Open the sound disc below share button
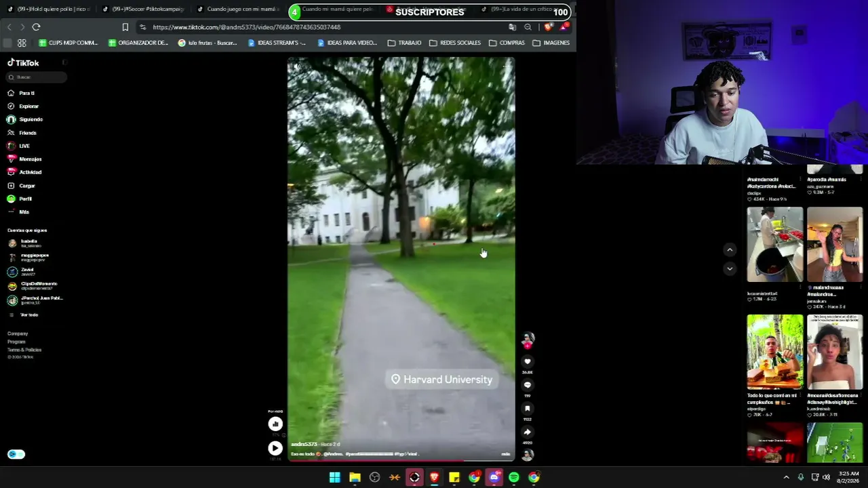 coord(528,455)
